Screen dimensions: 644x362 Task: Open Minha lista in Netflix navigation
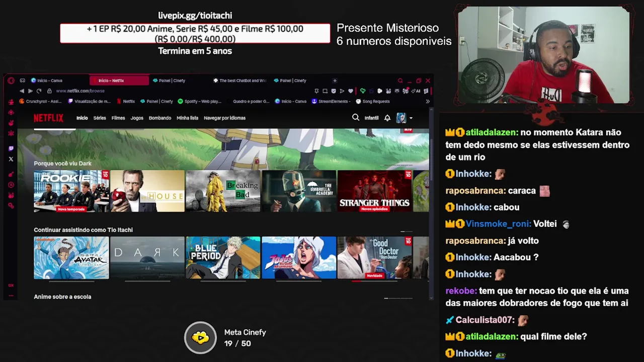coord(187,118)
